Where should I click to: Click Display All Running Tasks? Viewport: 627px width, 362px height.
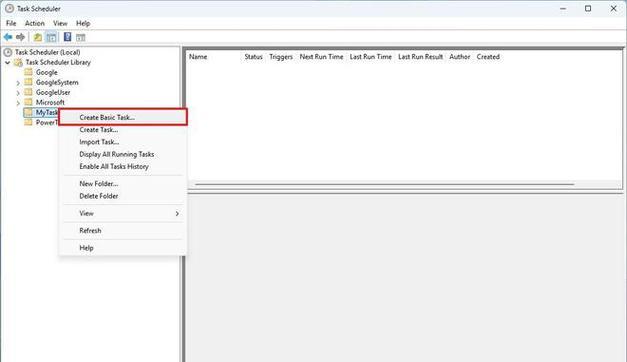[x=116, y=154]
